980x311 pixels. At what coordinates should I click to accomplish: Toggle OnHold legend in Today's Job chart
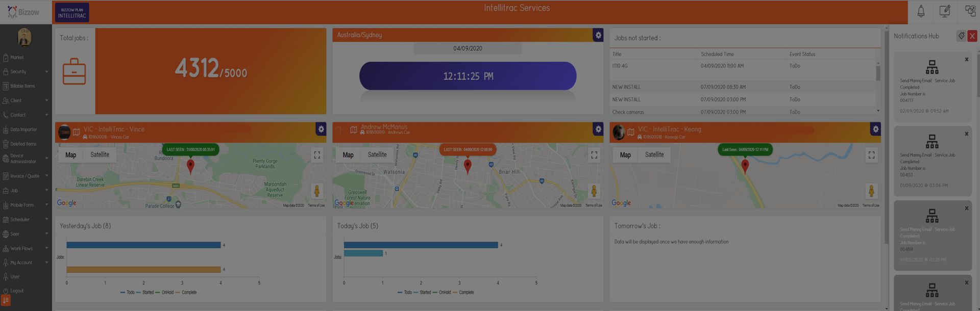442,293
